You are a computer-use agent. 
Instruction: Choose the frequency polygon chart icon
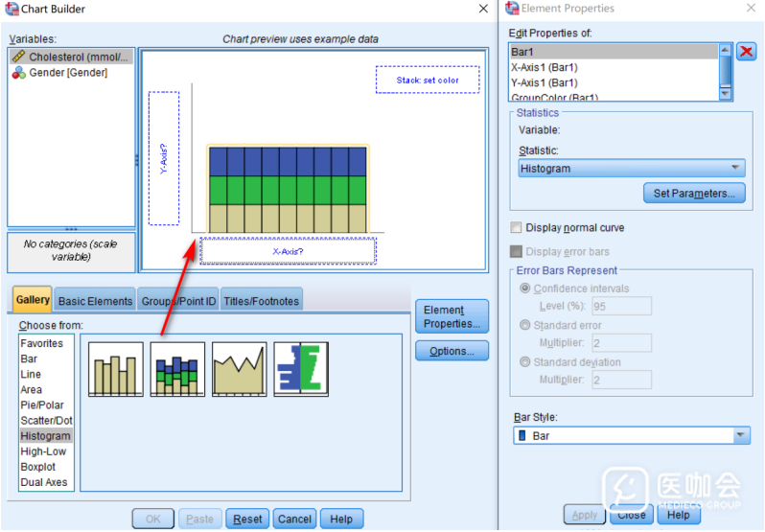pos(239,369)
